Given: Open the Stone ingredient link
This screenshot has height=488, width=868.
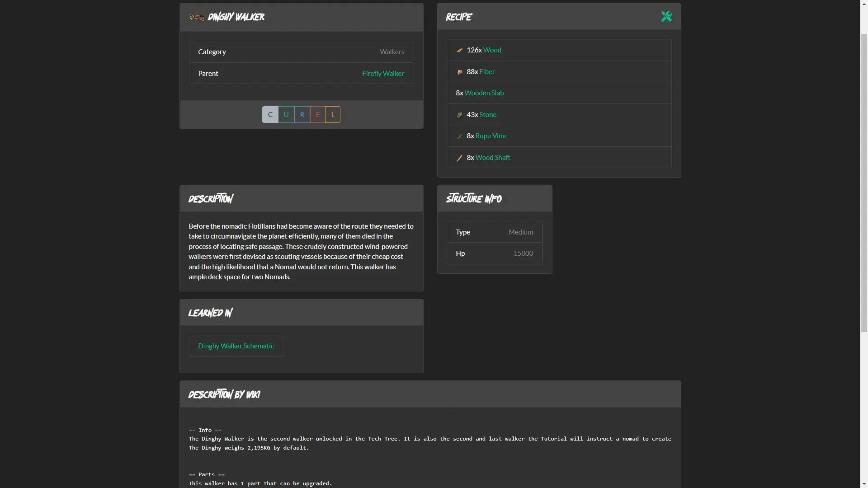Looking at the screenshot, I should point(488,114).
